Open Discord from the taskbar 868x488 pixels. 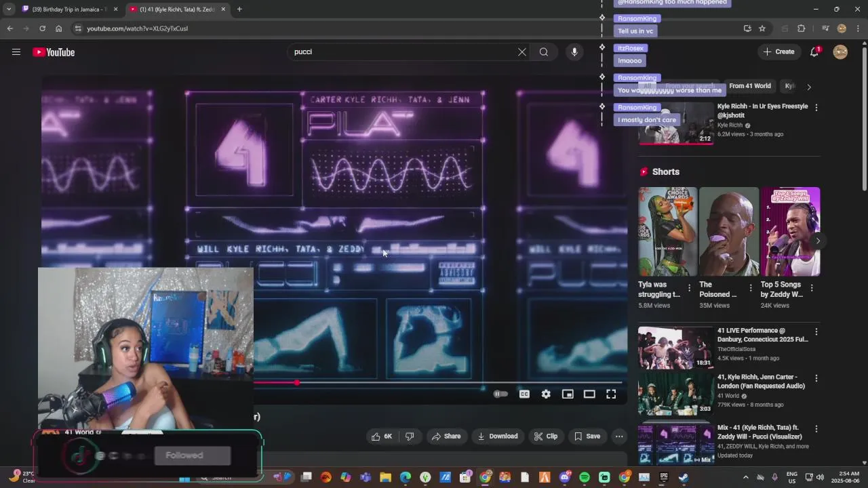coord(565,477)
